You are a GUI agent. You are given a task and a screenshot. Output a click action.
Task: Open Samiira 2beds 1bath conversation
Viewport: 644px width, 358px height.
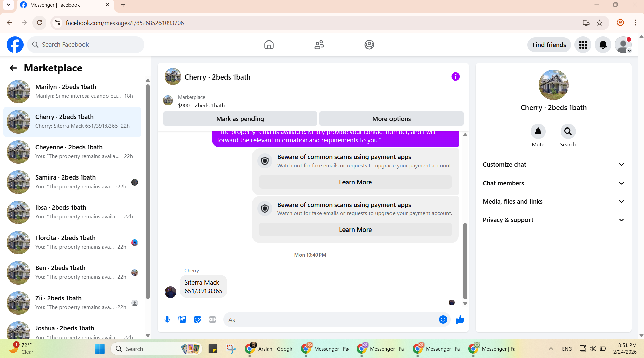(x=72, y=182)
